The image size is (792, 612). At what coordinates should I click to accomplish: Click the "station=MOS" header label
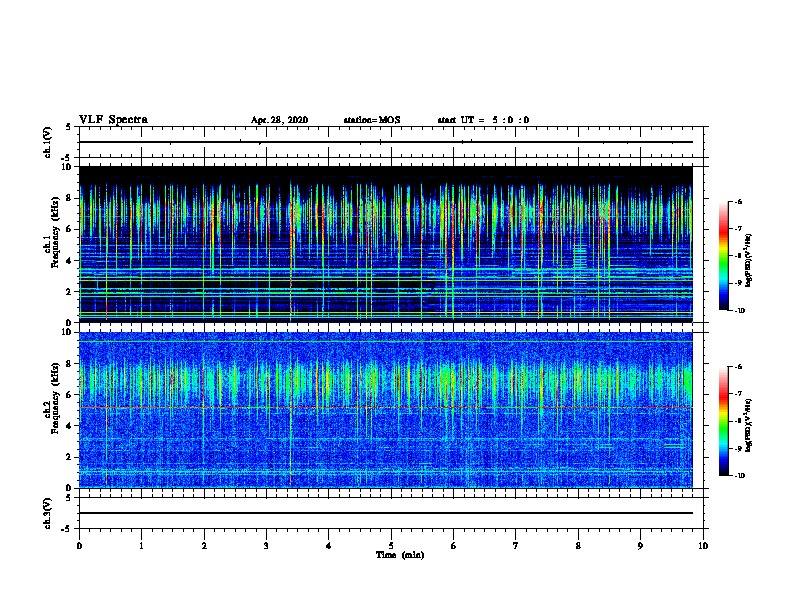click(x=372, y=120)
